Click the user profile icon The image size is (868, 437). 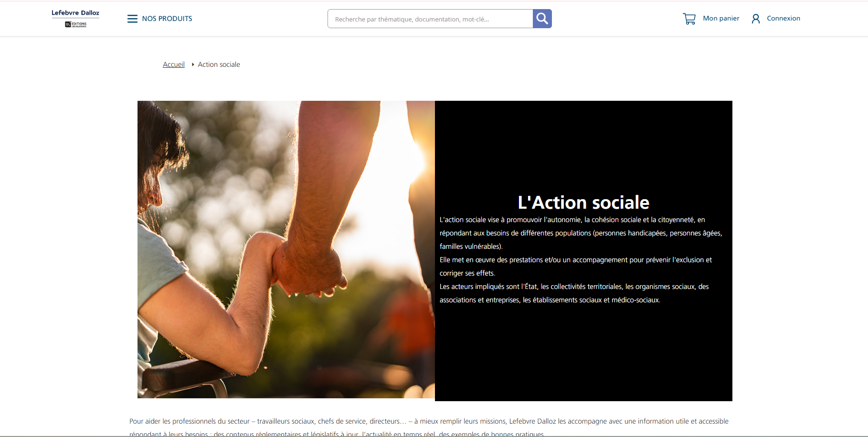coord(756,19)
